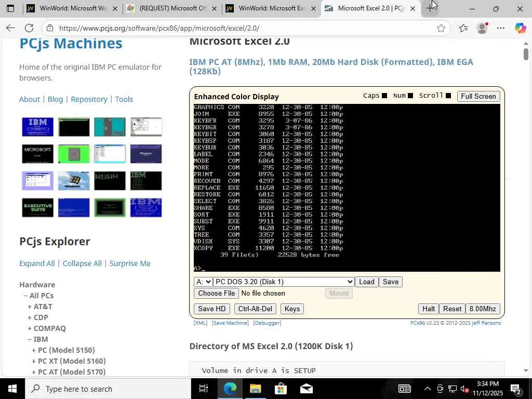Click the Keys button
This screenshot has width=532, height=399.
pos(292,309)
